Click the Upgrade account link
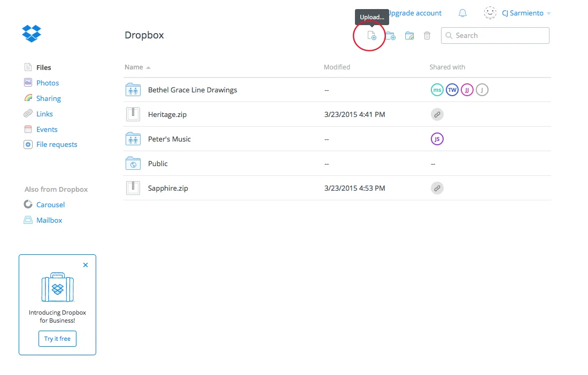588x375 pixels. tap(415, 13)
